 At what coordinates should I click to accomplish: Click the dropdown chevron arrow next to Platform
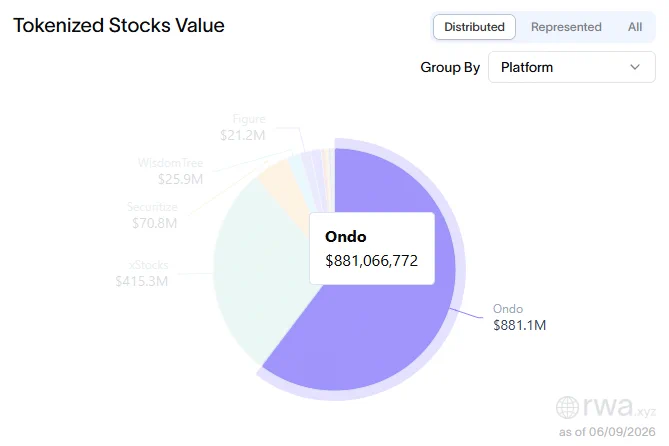[635, 67]
